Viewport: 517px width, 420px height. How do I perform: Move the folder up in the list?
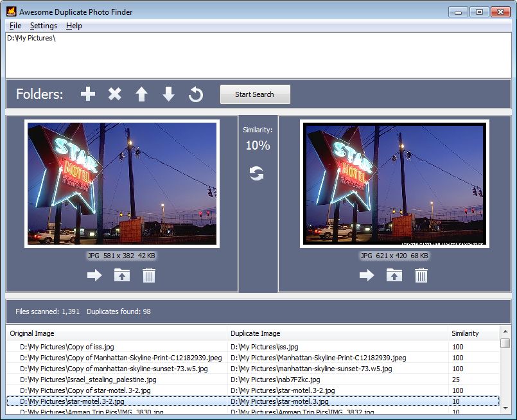click(141, 94)
